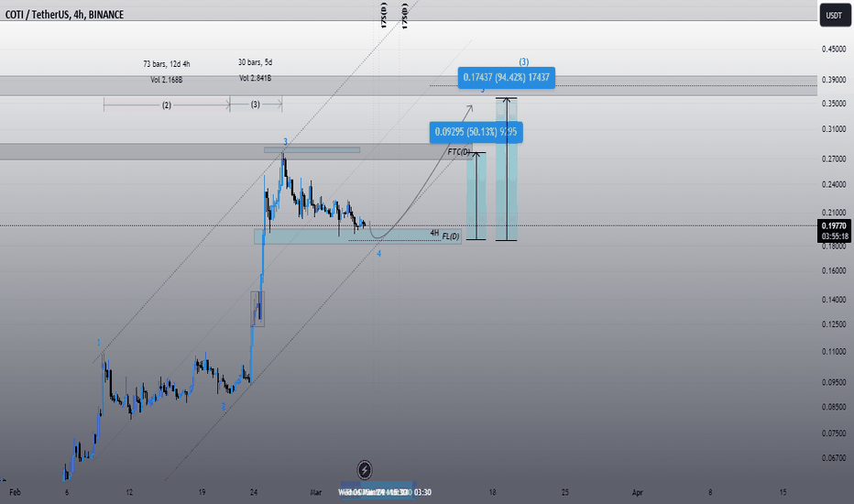The height and width of the screenshot is (504, 854).
Task: Click the Feb label on time axis
Action: coord(15,492)
